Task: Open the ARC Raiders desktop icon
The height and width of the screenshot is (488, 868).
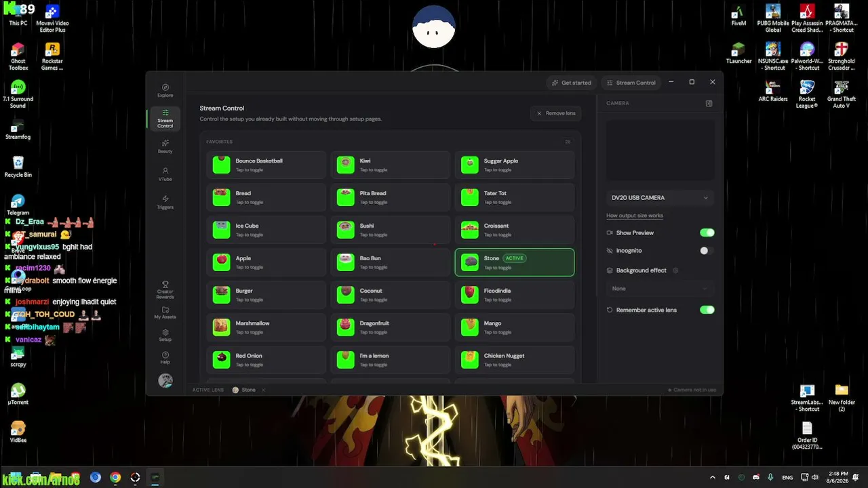Action: (x=773, y=91)
